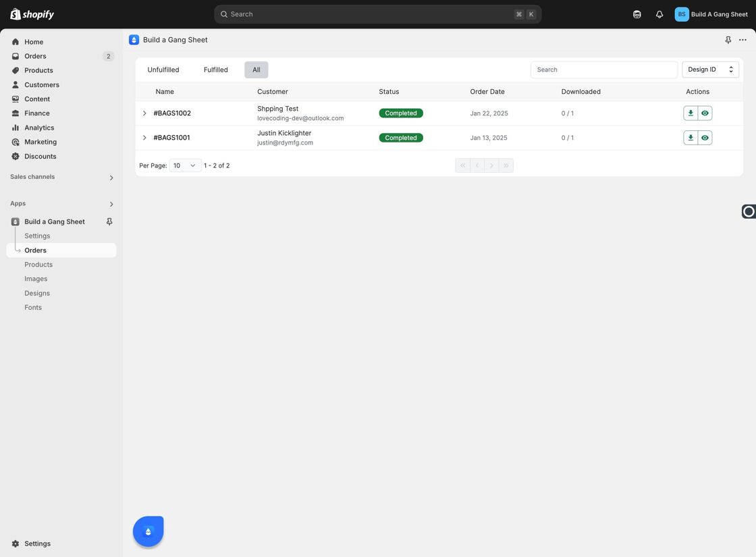
Task: Select the All tab
Action: [256, 70]
